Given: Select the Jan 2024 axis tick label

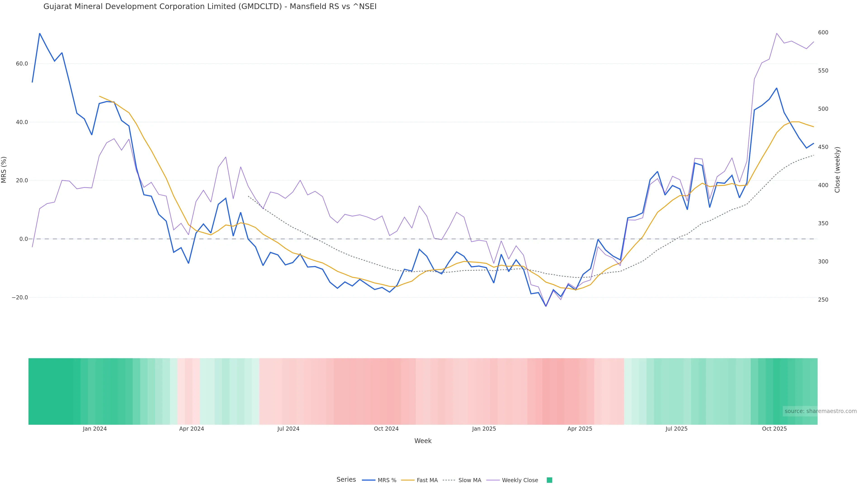Looking at the screenshot, I should click(95, 429).
